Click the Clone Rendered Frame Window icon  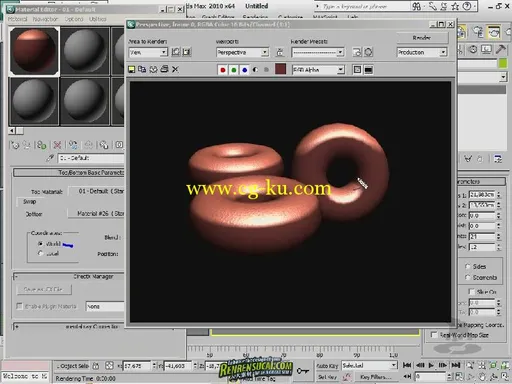(x=153, y=69)
